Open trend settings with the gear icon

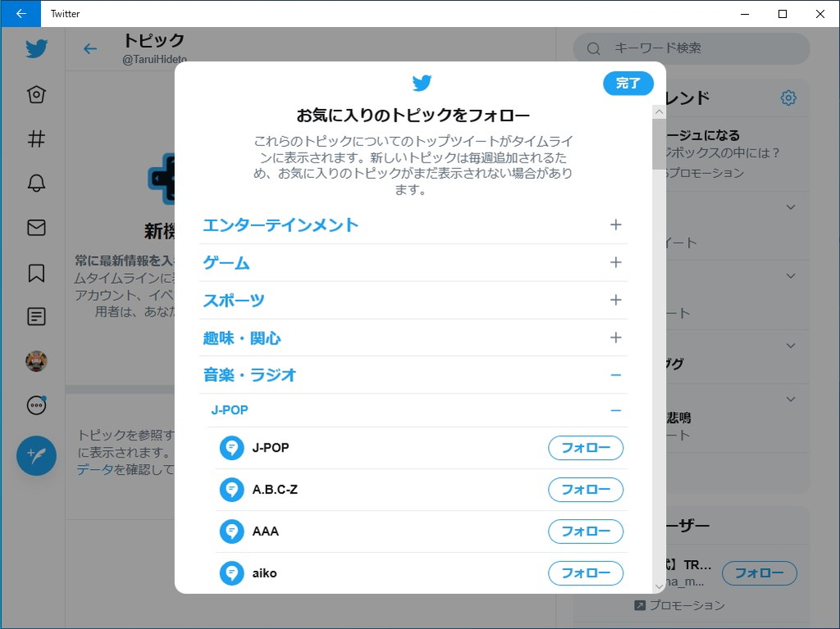point(787,98)
